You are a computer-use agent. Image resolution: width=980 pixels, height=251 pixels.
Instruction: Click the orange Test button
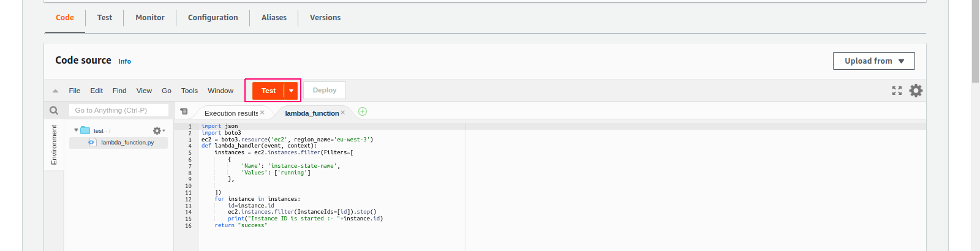(268, 91)
